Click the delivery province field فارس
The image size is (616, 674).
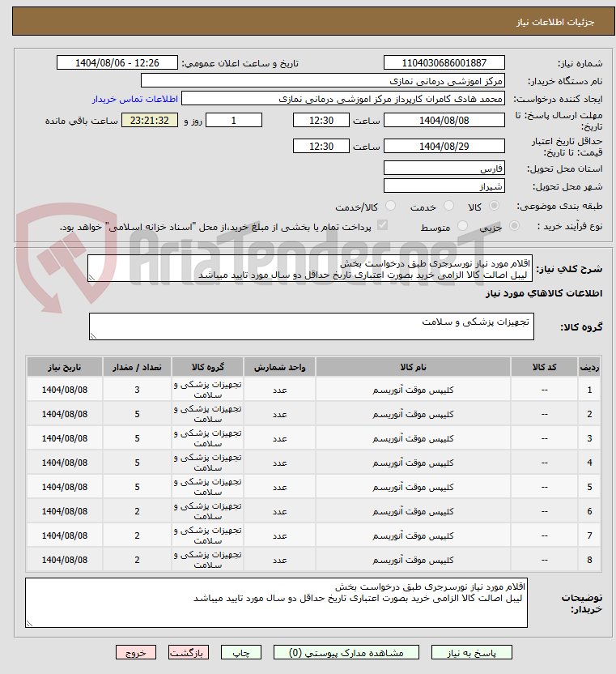(444, 168)
